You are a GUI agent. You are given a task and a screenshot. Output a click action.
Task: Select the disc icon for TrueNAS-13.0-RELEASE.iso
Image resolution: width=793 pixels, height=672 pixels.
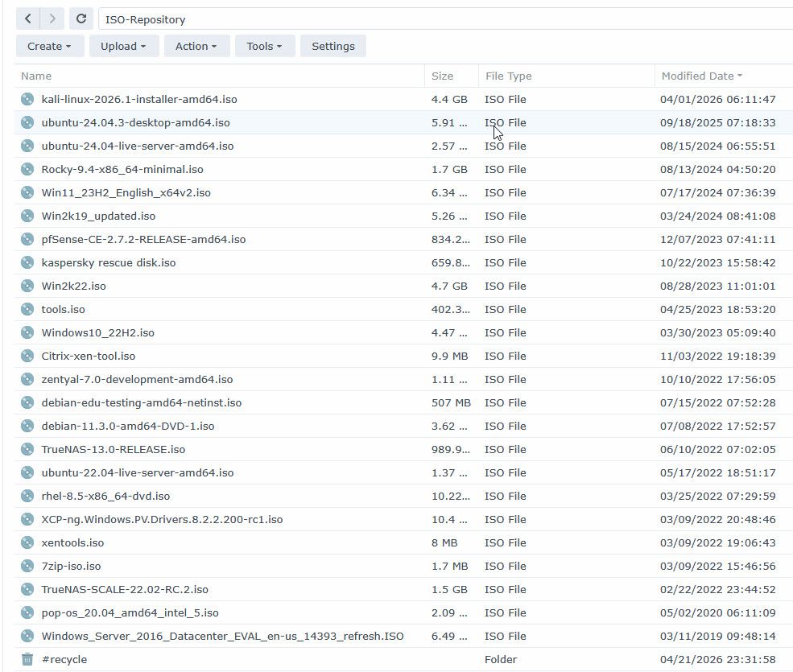tap(27, 449)
